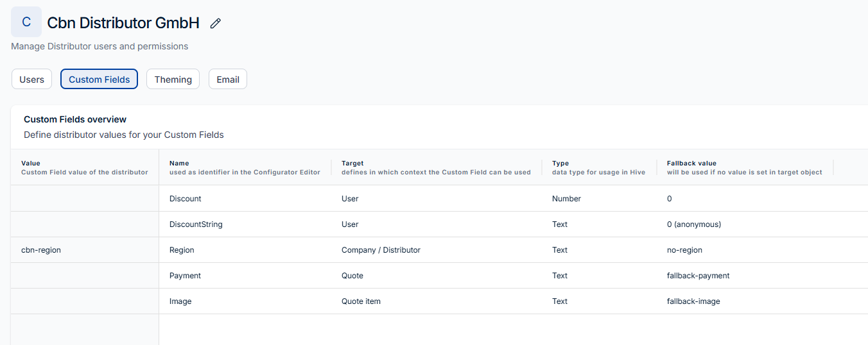Open the Users tab
Image resolution: width=868 pixels, height=345 pixels.
(x=31, y=80)
